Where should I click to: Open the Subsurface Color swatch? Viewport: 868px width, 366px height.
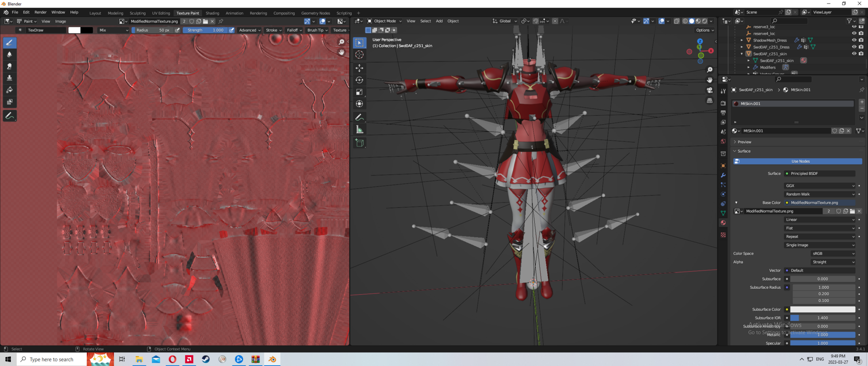(823, 310)
